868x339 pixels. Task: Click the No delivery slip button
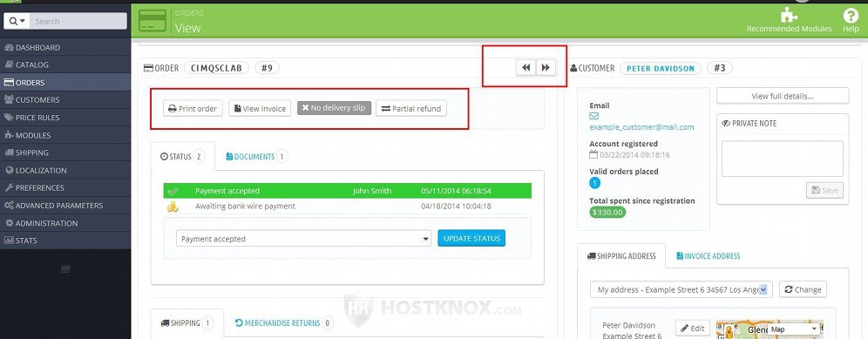(334, 108)
